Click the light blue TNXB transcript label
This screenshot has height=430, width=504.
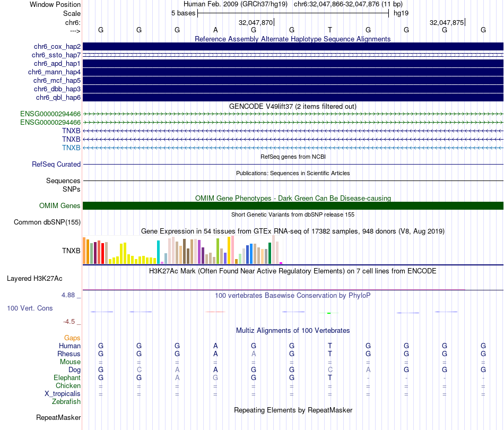[71, 148]
